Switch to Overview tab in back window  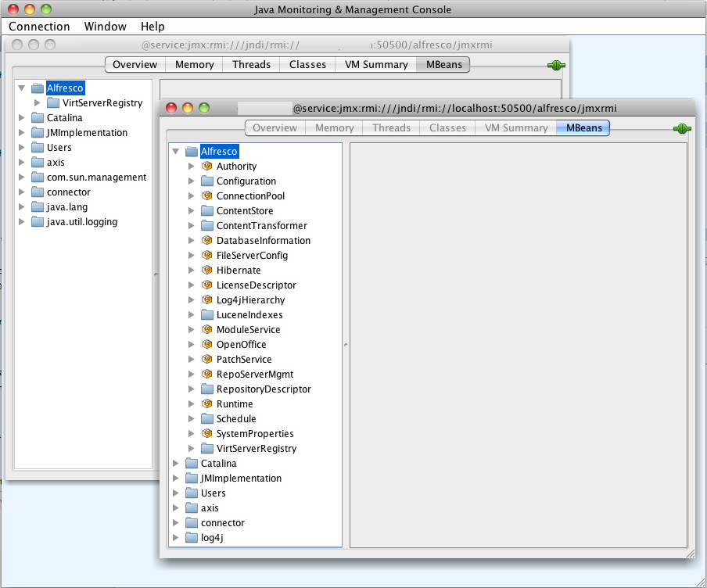135,65
